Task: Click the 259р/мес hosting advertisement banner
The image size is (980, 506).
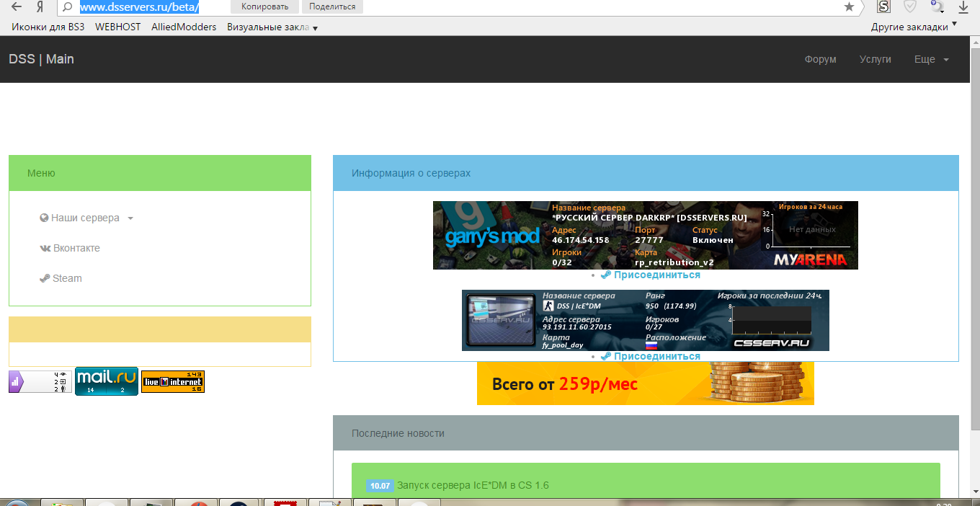Action: click(645, 383)
